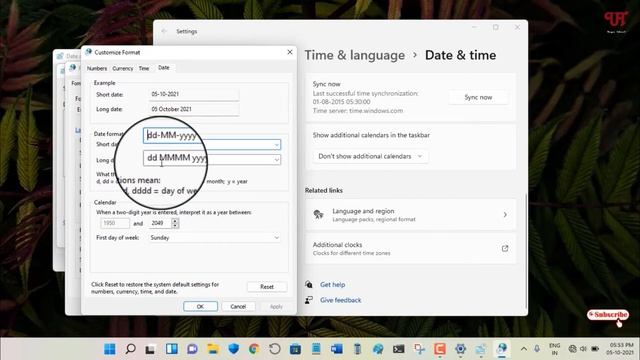The width and height of the screenshot is (640, 360).
Task: Click the Settings window scrollbar
Action: pyautogui.click(x=526, y=251)
